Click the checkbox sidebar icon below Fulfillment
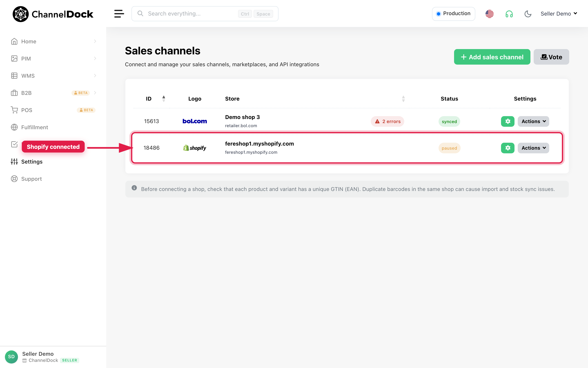This screenshot has height=368, width=588. coord(14,144)
